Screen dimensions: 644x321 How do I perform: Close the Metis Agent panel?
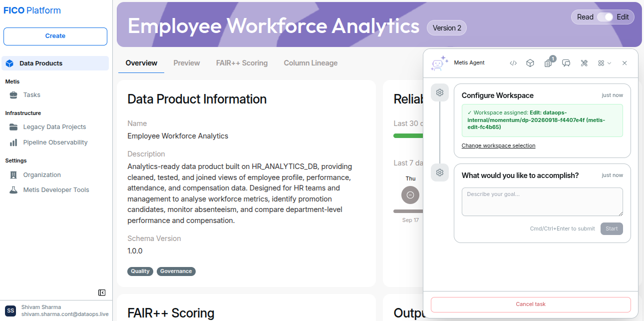point(625,63)
